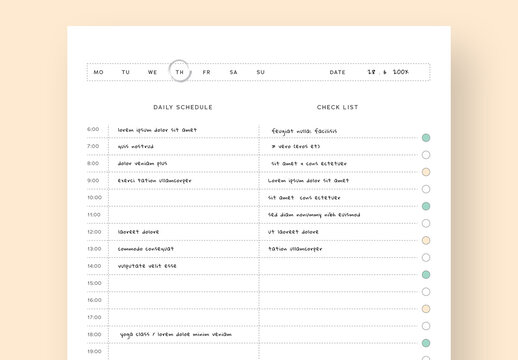Viewport: 518px width, 360px height.
Task: Click checklist item 'sit amet, cons ectetuer'
Action: [309, 164]
